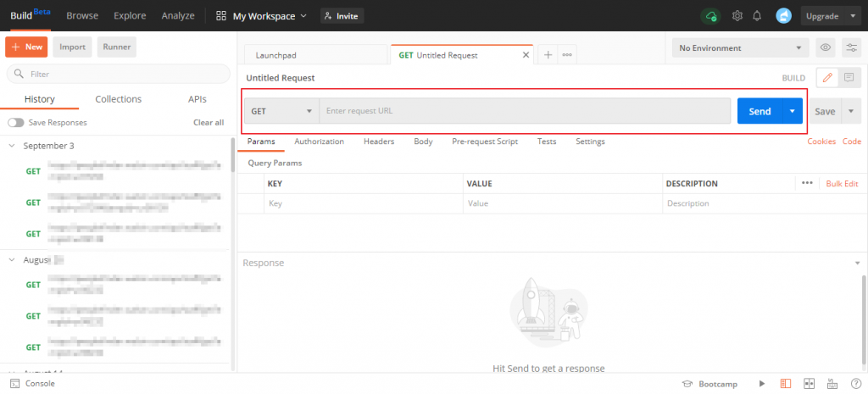
Task: Open the tab options three-dots menu
Action: click(567, 55)
